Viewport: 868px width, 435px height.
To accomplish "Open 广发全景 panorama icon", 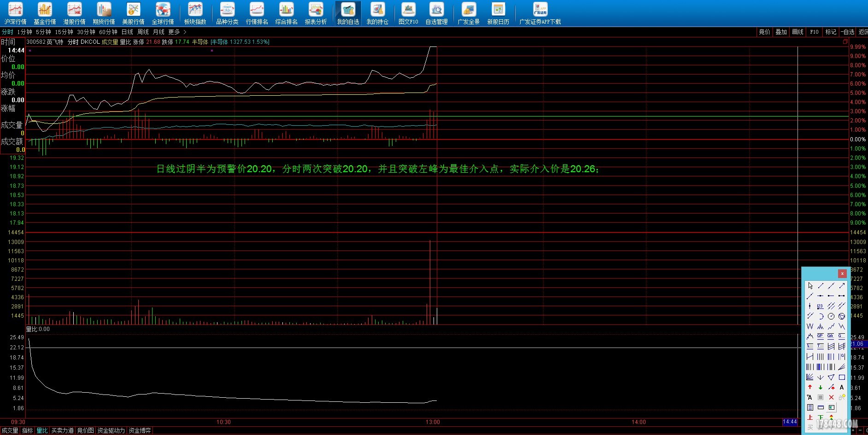I will (x=469, y=13).
